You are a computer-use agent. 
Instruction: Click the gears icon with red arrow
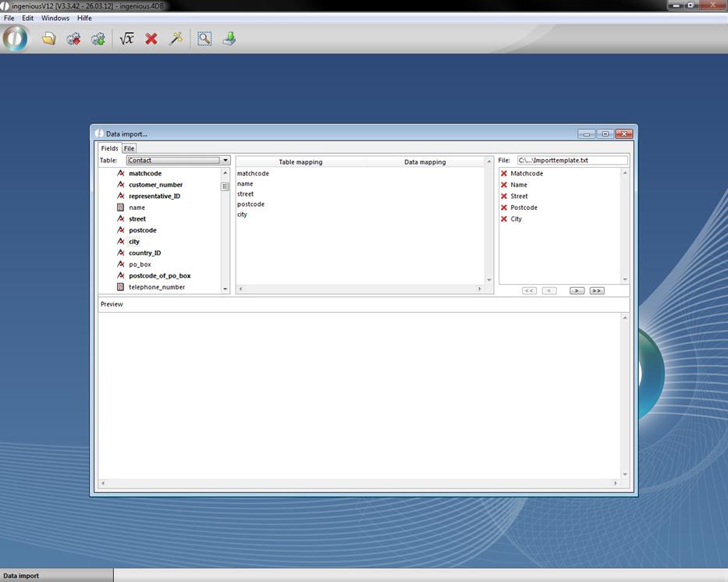pyautogui.click(x=73, y=38)
